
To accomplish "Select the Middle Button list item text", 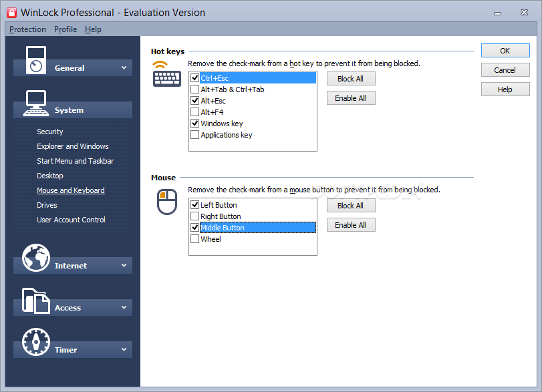I will click(x=223, y=228).
